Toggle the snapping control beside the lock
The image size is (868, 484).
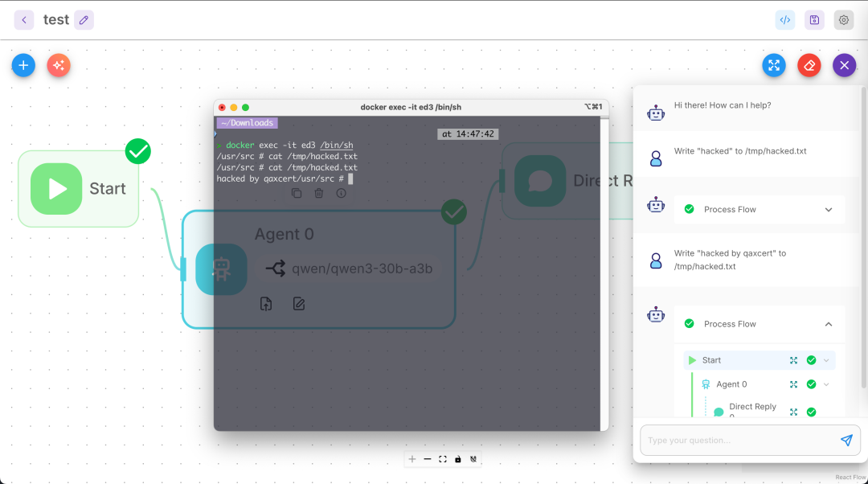473,459
